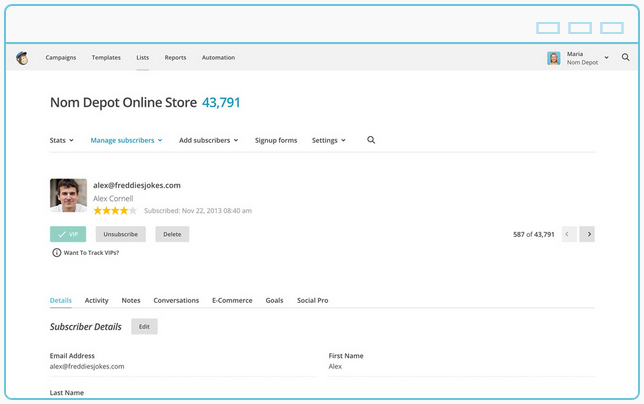Click the list search magnifier icon
644x404 pixels.
pos(371,140)
